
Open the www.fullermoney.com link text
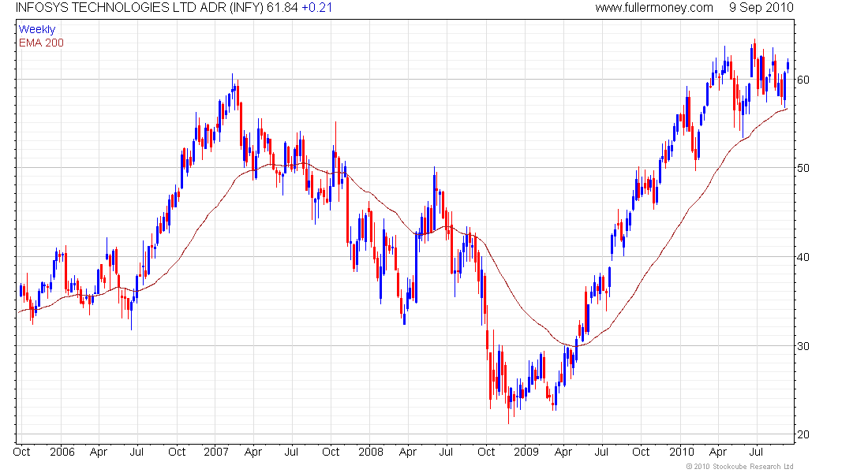(654, 8)
